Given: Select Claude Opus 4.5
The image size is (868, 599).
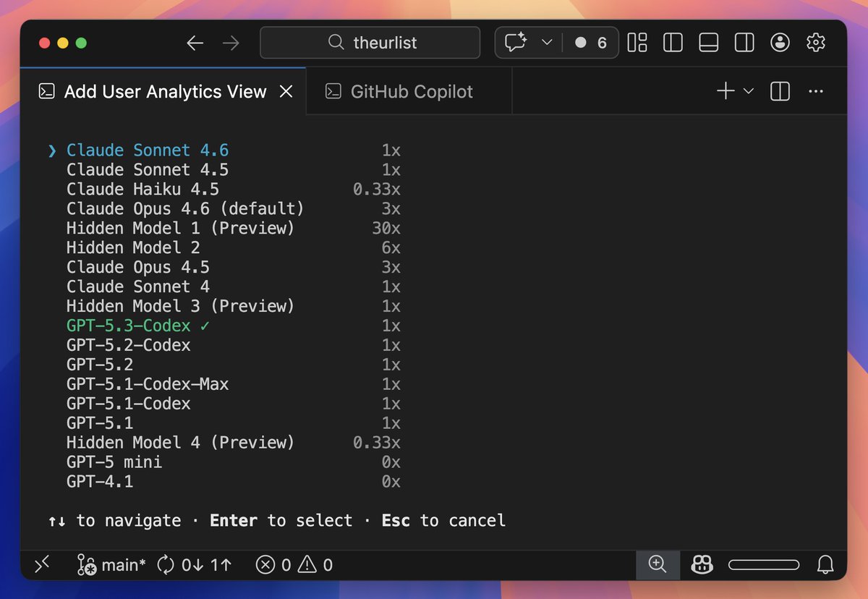Looking at the screenshot, I should [x=138, y=268].
